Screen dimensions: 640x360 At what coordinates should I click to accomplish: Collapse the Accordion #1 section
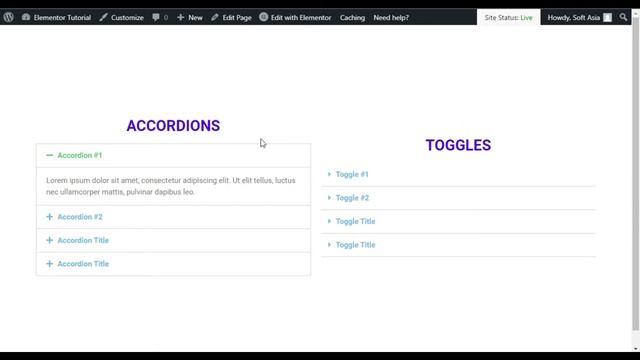[x=173, y=155]
